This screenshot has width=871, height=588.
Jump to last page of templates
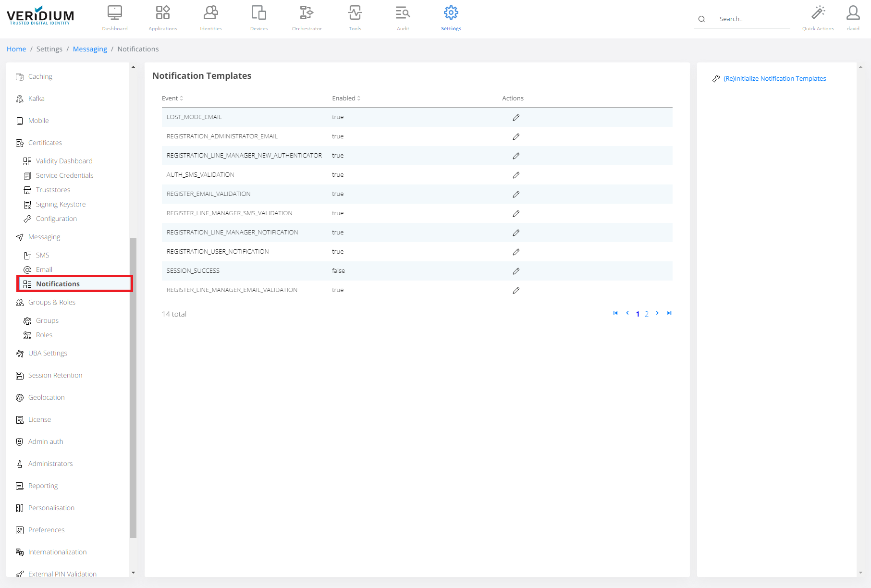pyautogui.click(x=669, y=313)
